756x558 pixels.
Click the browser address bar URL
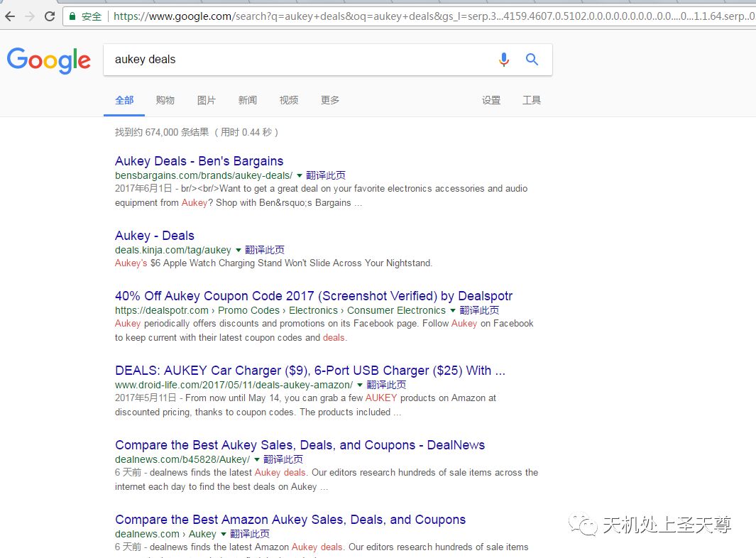(434, 16)
